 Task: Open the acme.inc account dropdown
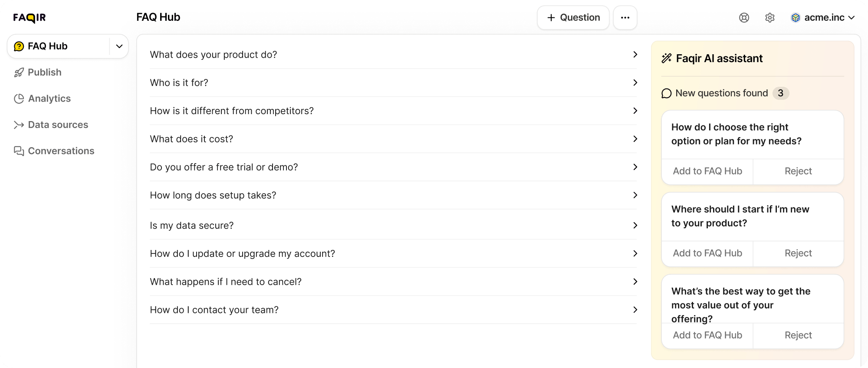[x=823, y=18]
